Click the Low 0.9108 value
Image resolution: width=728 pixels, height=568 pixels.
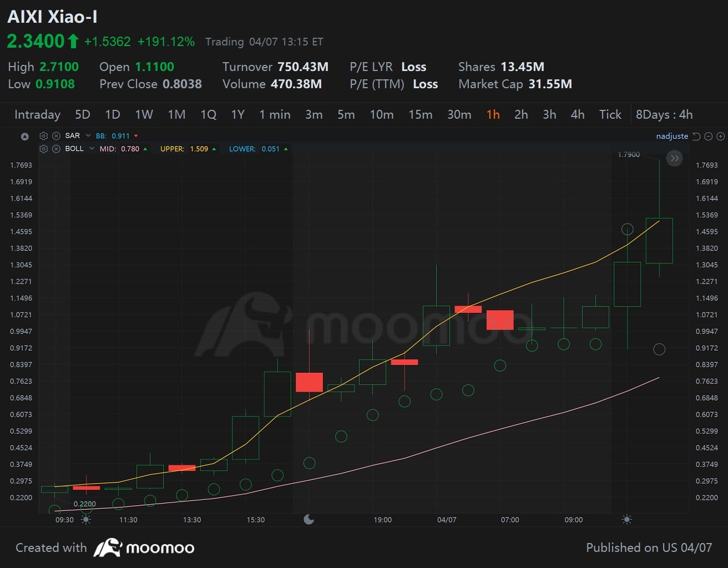55,84
